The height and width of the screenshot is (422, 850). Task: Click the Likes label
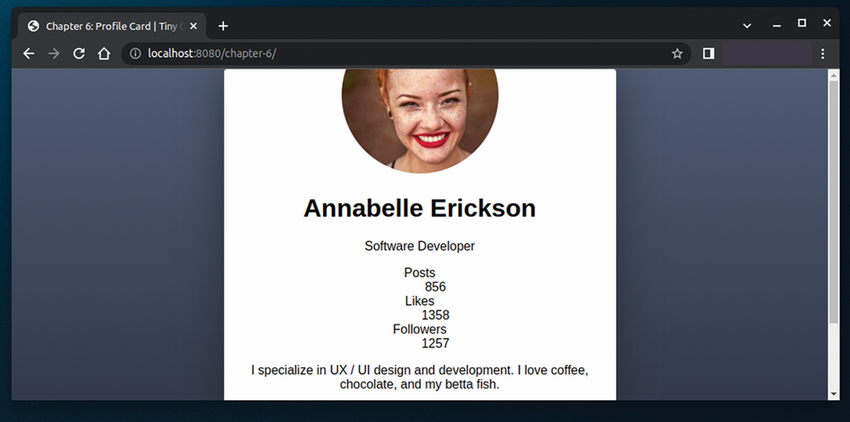pyautogui.click(x=420, y=301)
